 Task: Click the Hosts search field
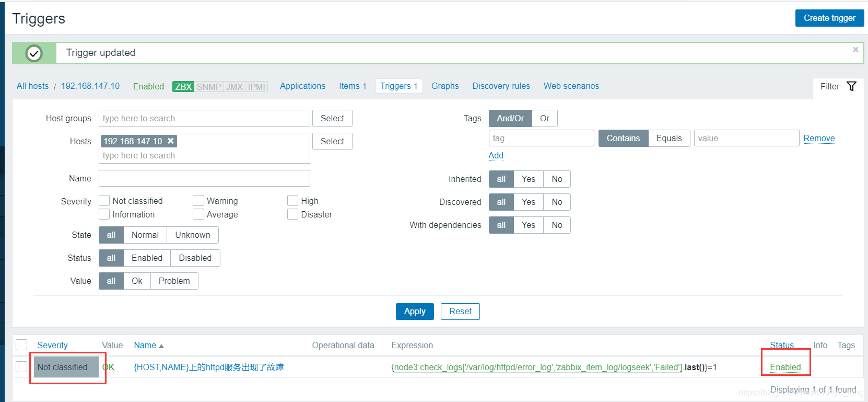pyautogui.click(x=204, y=148)
